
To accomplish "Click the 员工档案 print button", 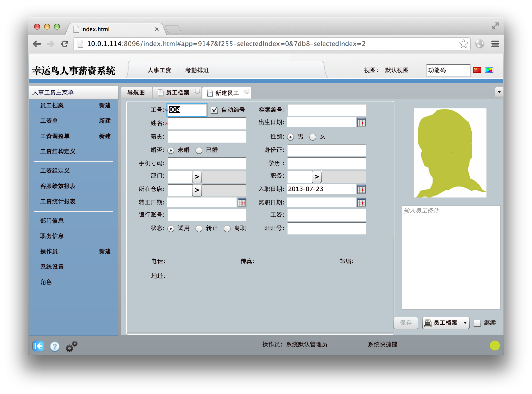I will coord(442,323).
